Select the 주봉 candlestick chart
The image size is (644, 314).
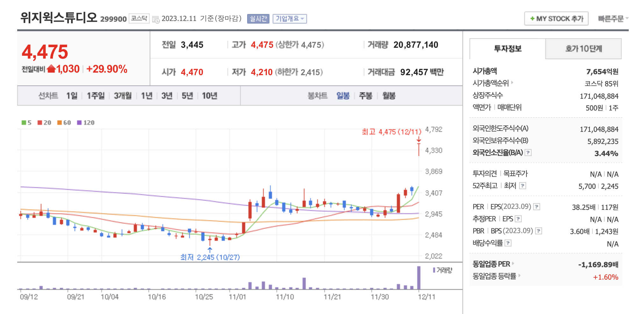[366, 96]
